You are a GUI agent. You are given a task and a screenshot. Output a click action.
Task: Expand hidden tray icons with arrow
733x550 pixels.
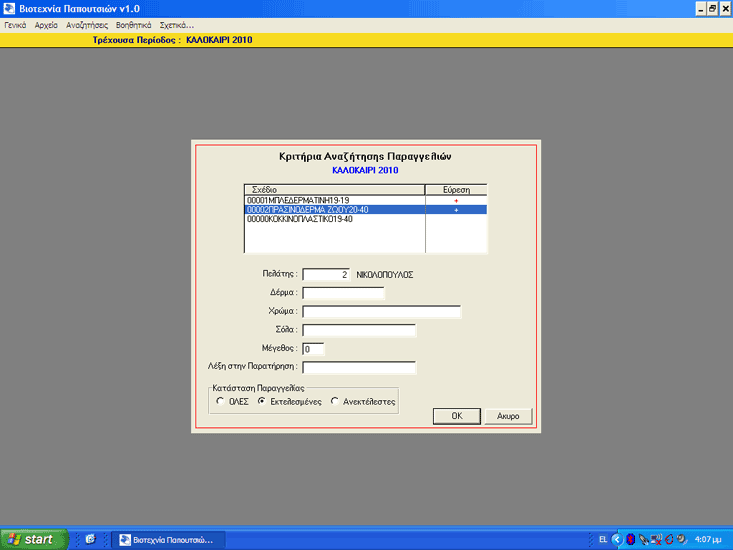(617, 540)
